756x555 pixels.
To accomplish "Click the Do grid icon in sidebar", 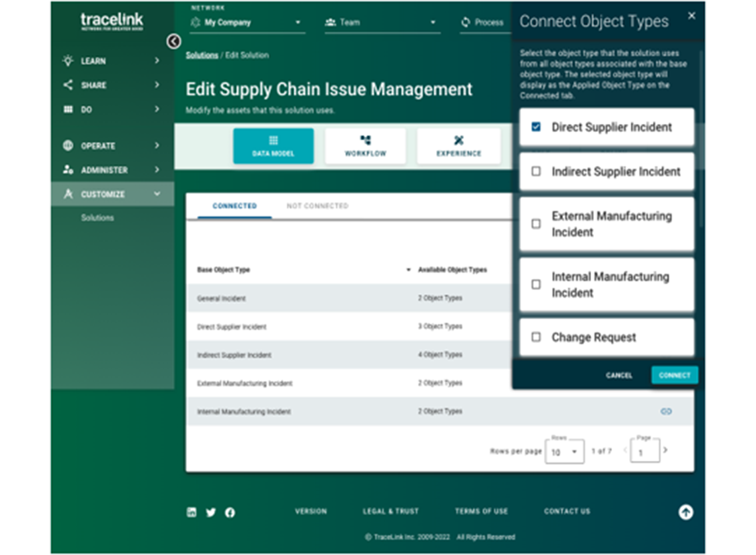I will [x=68, y=109].
